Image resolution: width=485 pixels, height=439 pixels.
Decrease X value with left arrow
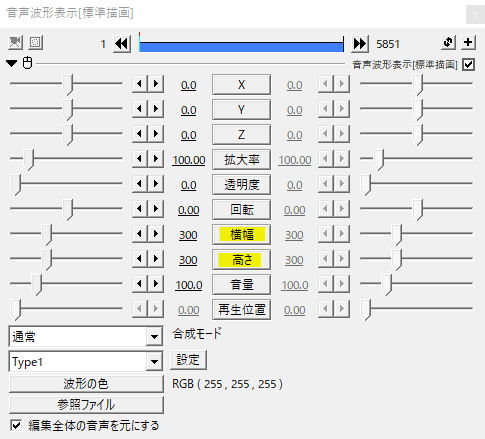point(140,84)
